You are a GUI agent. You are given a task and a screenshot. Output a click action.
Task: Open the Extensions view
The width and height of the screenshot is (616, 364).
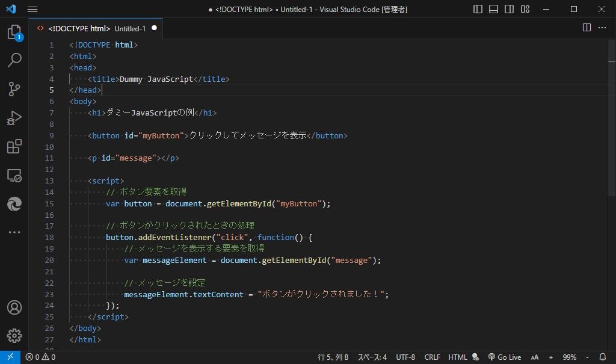pos(14,146)
